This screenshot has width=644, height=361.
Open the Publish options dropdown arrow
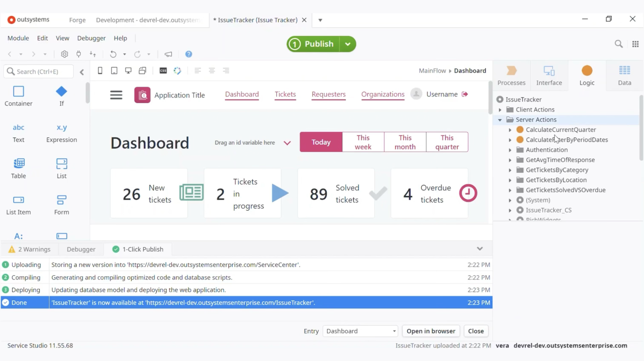pos(348,44)
